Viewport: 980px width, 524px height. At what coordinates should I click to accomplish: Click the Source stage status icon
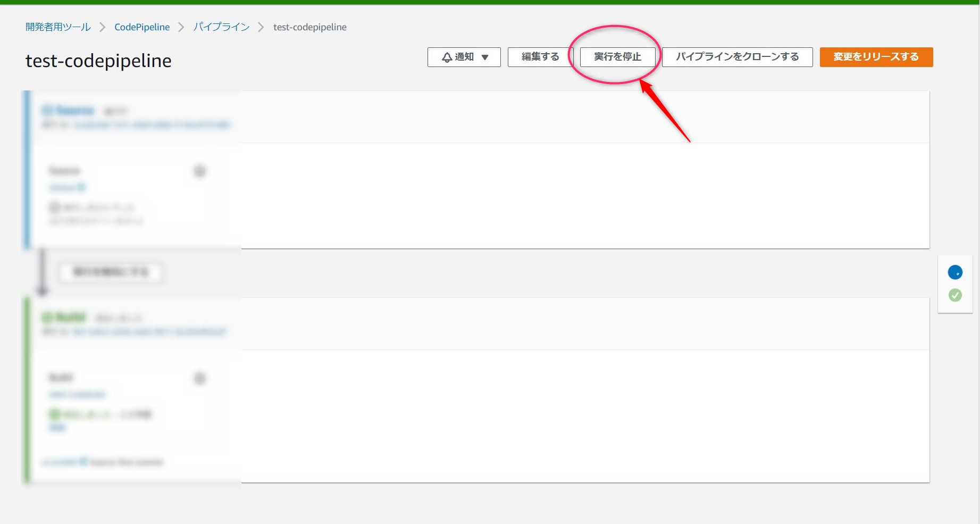click(47, 111)
